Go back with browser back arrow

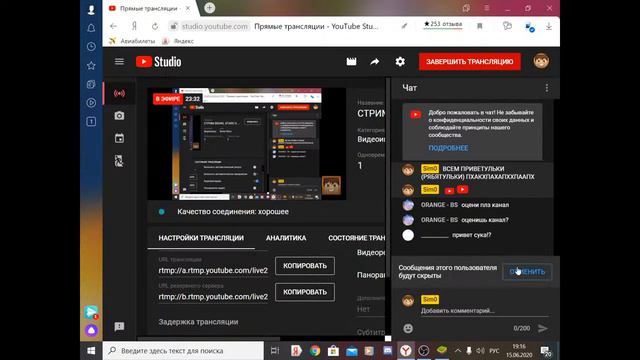[x=113, y=26]
